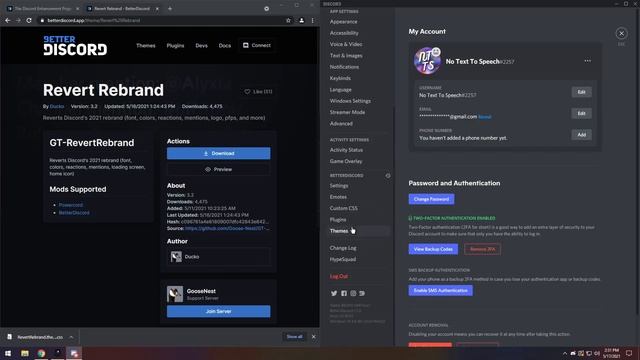640x360 pixels.
Task: Close the Chrome download bar
Action: pos(313,337)
